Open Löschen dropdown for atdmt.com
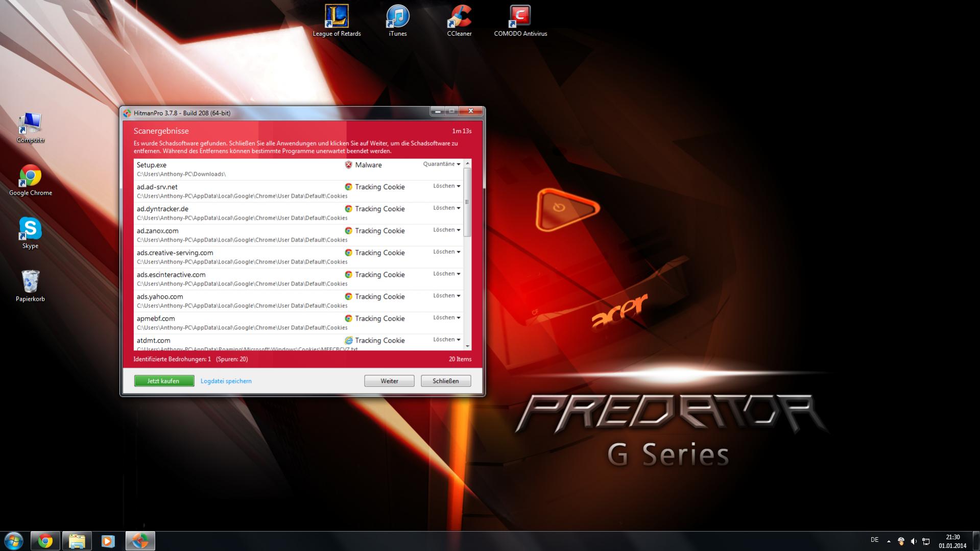 tap(447, 340)
